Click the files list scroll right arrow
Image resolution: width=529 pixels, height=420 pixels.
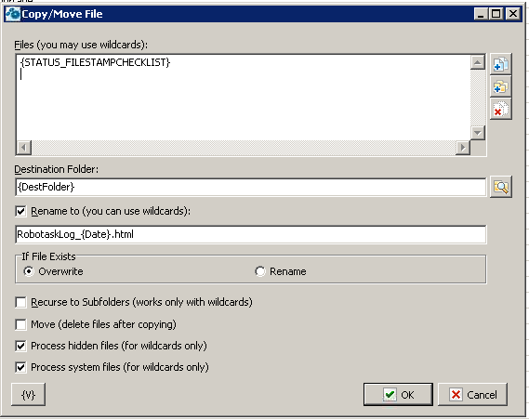click(x=463, y=148)
